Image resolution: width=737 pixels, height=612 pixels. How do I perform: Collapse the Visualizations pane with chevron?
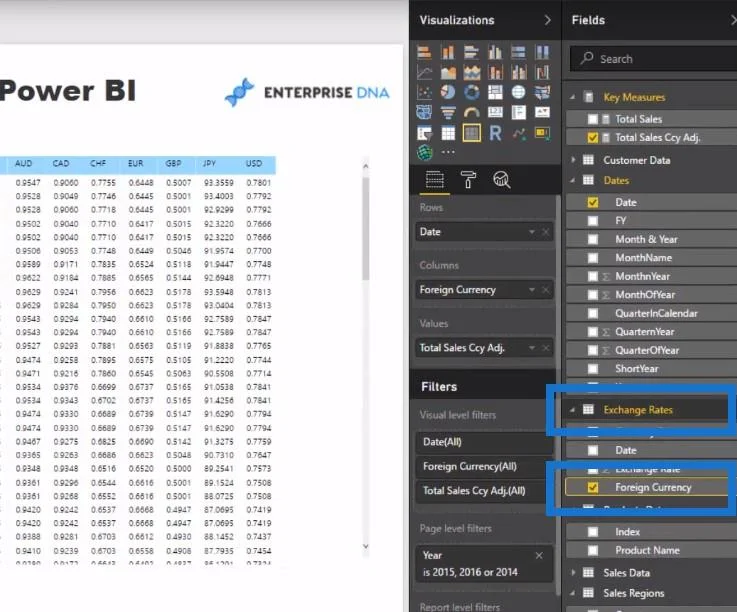pos(548,20)
